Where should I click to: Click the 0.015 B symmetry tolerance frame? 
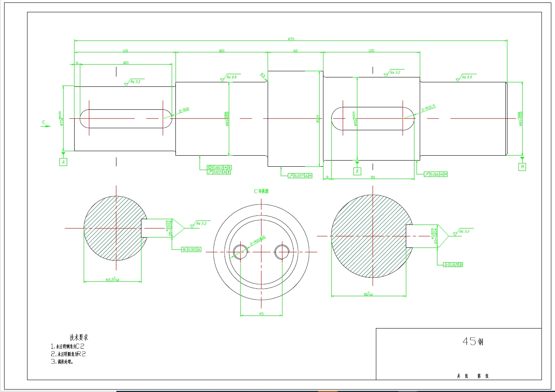point(453,265)
